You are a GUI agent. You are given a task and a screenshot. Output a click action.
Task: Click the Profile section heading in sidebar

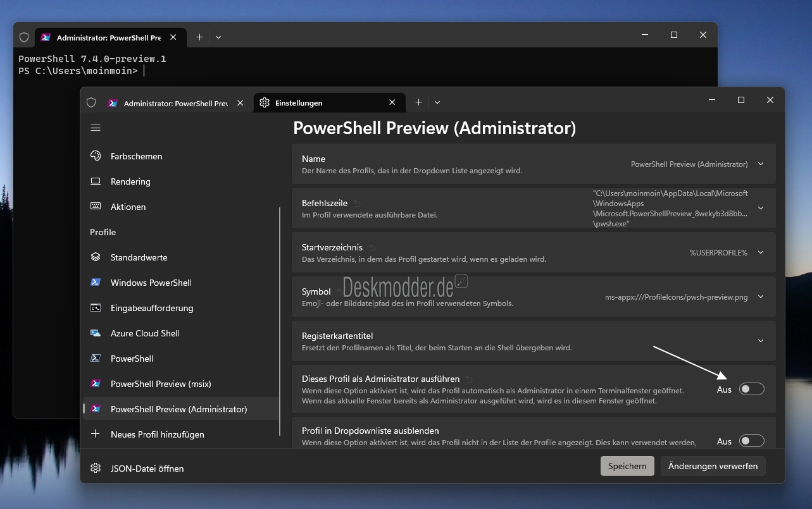[103, 232]
